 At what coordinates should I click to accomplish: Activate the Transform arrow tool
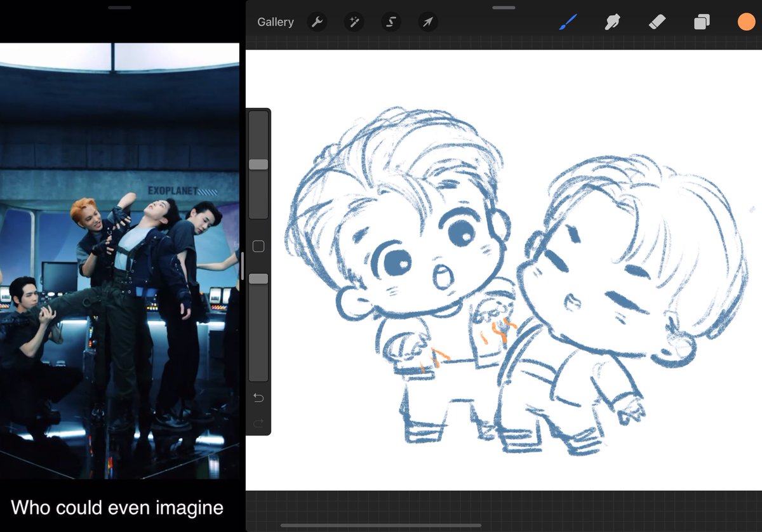pyautogui.click(x=428, y=22)
